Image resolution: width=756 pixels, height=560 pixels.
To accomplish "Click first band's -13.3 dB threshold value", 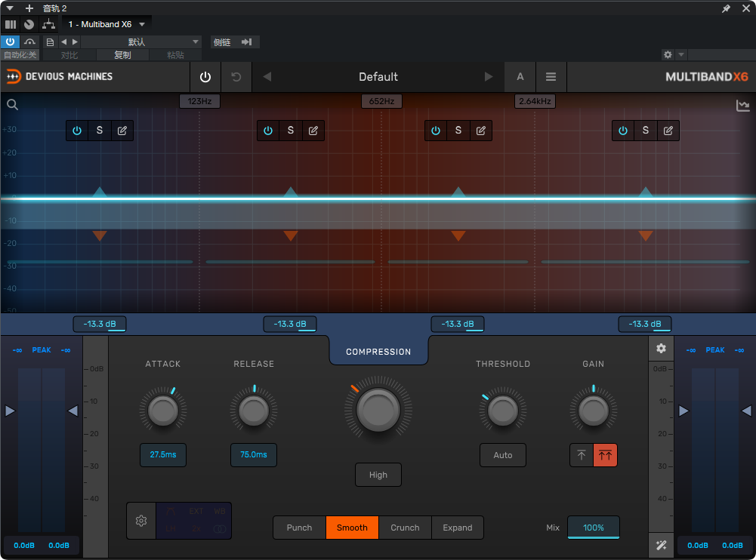I will point(100,324).
